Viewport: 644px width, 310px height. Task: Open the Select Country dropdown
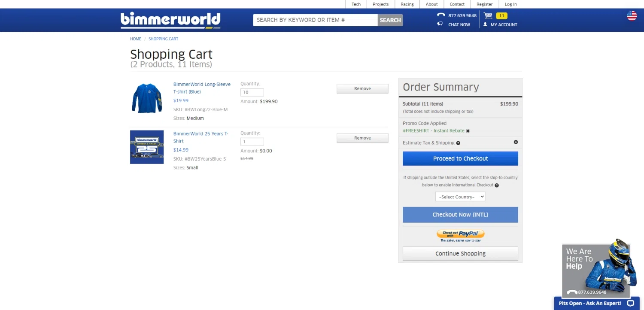tap(460, 197)
